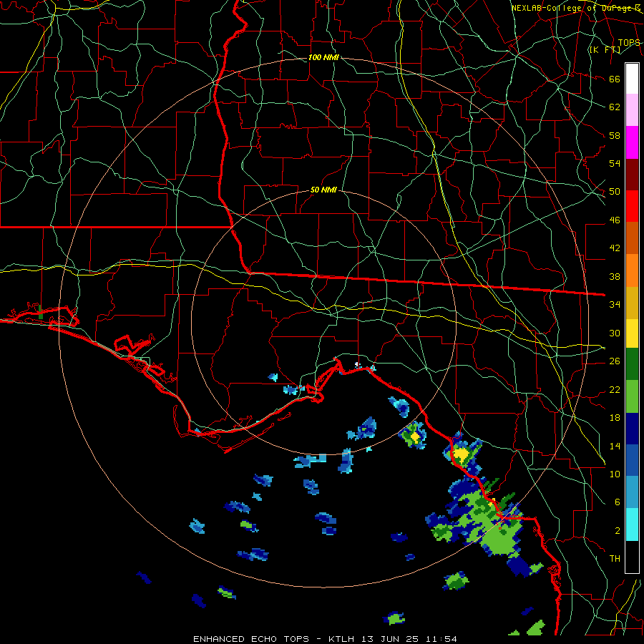This screenshot has width=644, height=644.
Task: Click the Enhanced Echo Tops KTLH timestamp caption
Action: point(325,639)
